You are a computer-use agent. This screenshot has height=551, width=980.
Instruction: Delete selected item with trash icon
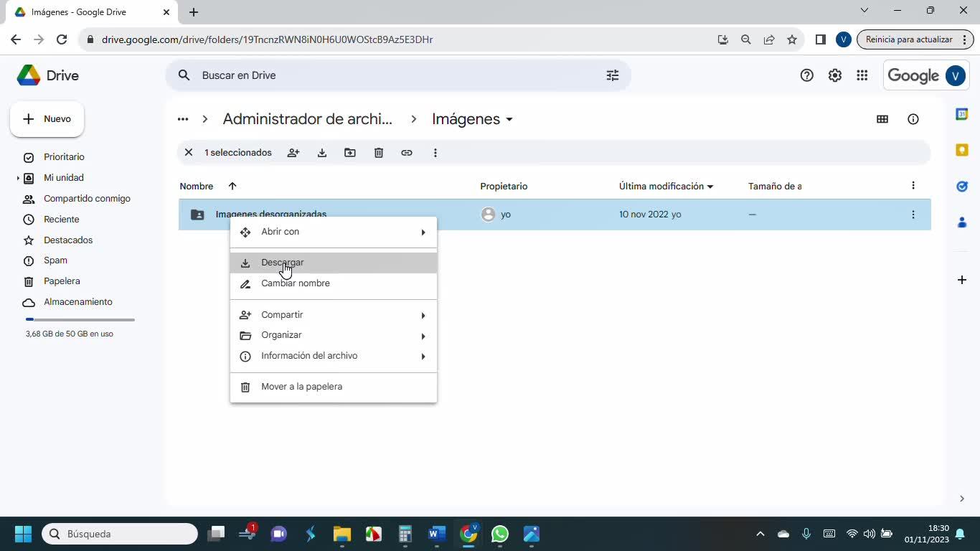click(379, 153)
